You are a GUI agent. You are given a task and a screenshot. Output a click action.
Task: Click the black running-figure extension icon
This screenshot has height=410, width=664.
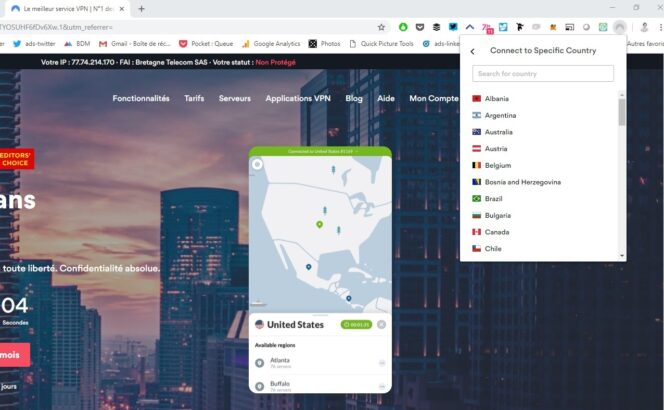tap(520, 27)
